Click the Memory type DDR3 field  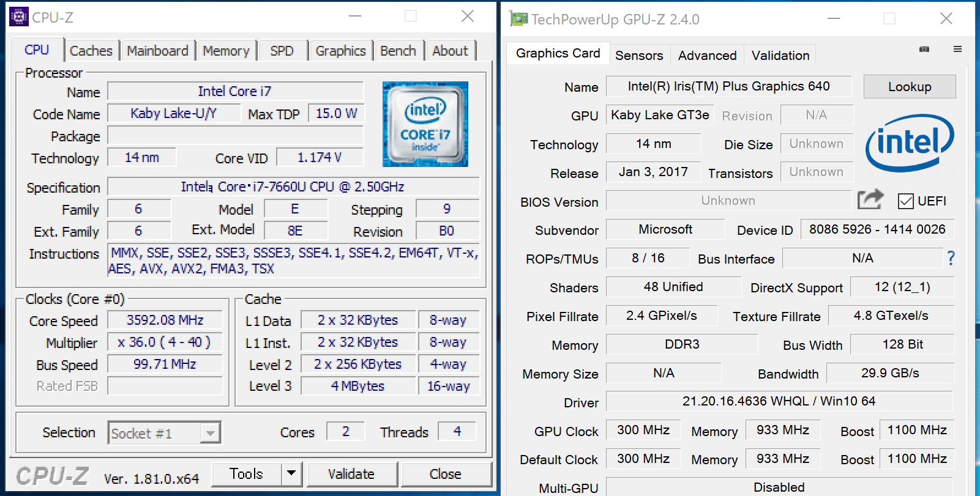click(682, 344)
